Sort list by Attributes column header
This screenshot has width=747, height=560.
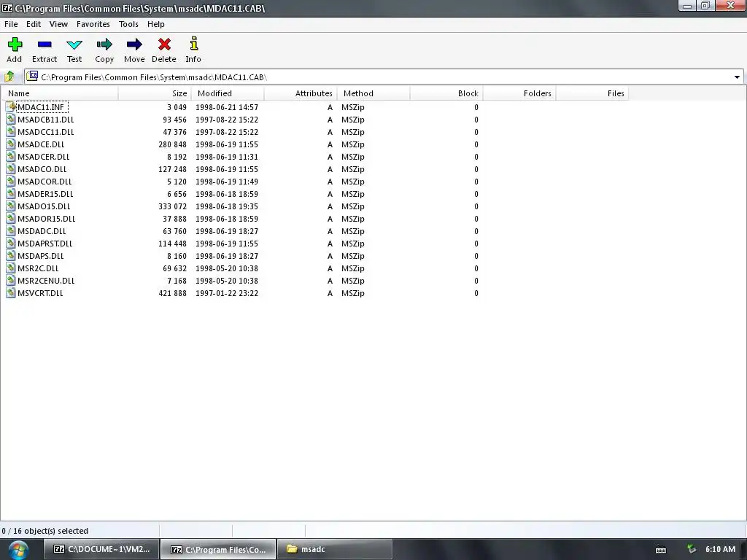[x=301, y=93]
